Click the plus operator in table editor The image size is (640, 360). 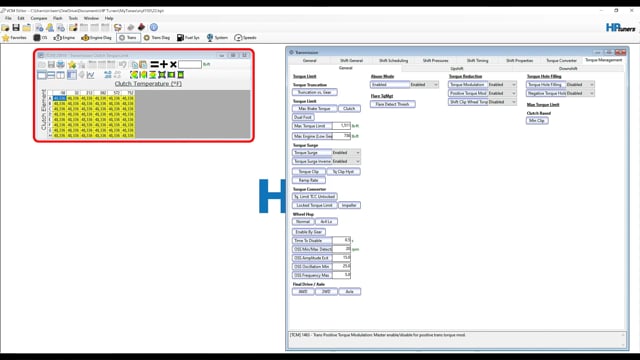164,64
